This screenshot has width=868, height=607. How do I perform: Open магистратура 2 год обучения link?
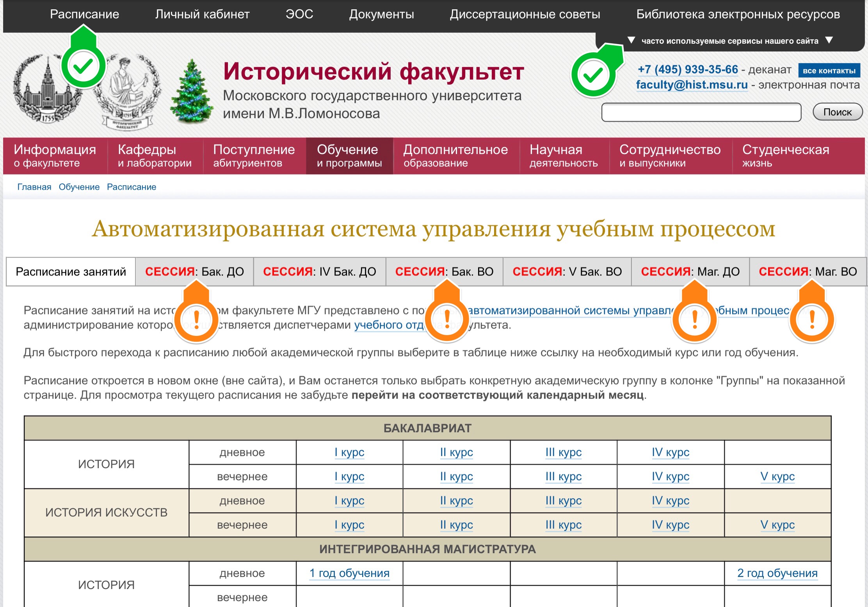(777, 573)
